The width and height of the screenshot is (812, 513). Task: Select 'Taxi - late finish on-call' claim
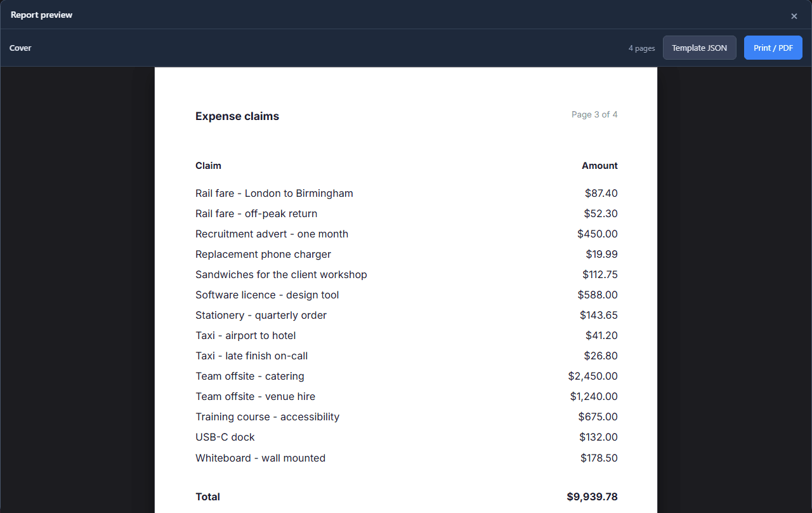coord(252,356)
